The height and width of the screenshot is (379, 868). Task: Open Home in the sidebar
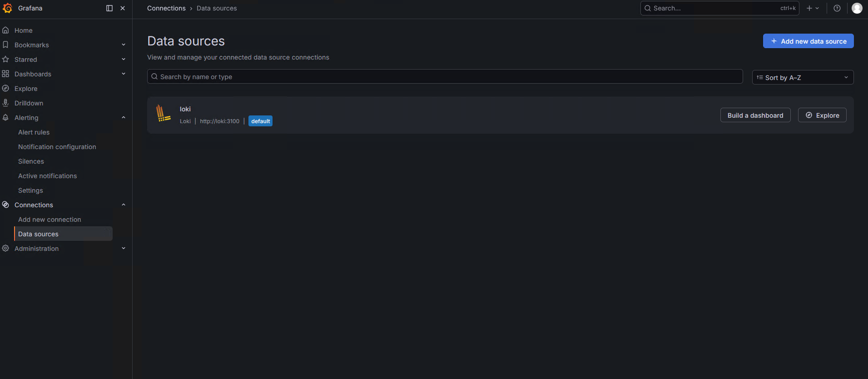coord(23,30)
